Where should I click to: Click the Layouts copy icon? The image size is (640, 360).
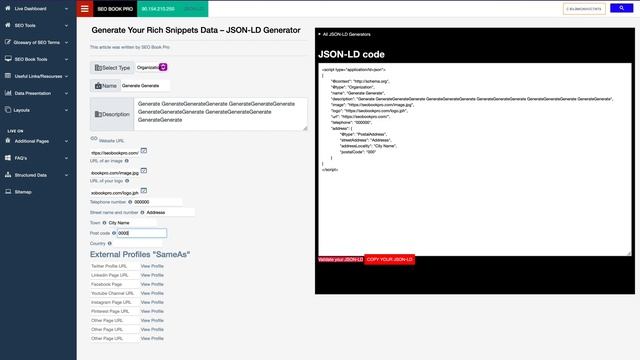[x=8, y=110]
